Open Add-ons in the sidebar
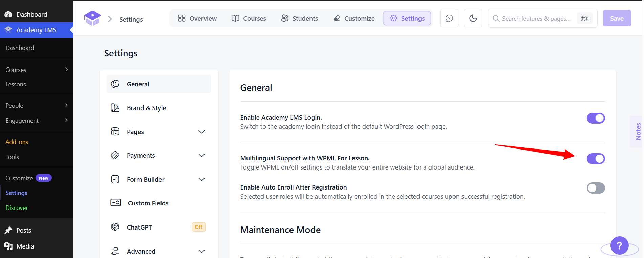This screenshot has height=258, width=644. coord(17,142)
